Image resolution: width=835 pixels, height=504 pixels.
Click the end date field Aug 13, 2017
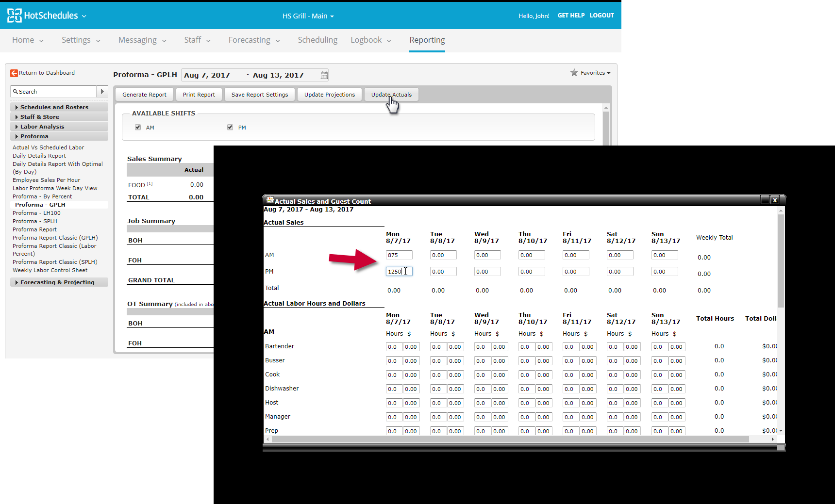[278, 75]
